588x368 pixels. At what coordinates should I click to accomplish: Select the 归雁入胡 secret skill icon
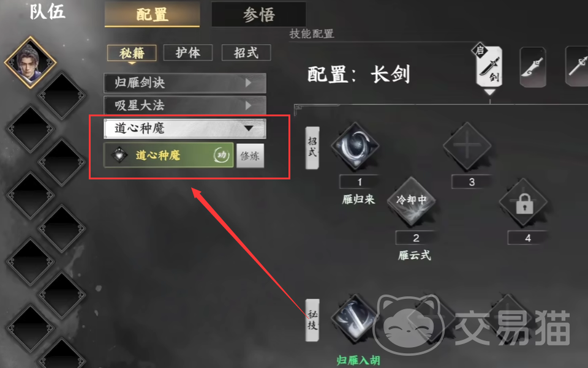355,318
